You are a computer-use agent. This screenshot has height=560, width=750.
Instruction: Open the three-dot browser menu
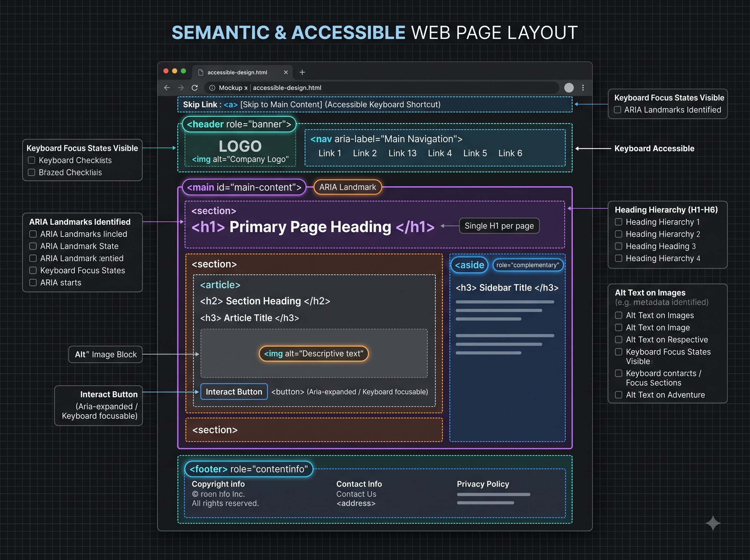coord(583,88)
